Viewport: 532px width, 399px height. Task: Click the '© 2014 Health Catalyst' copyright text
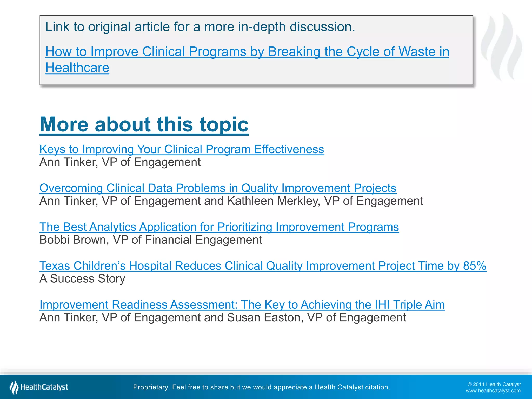click(494, 384)
